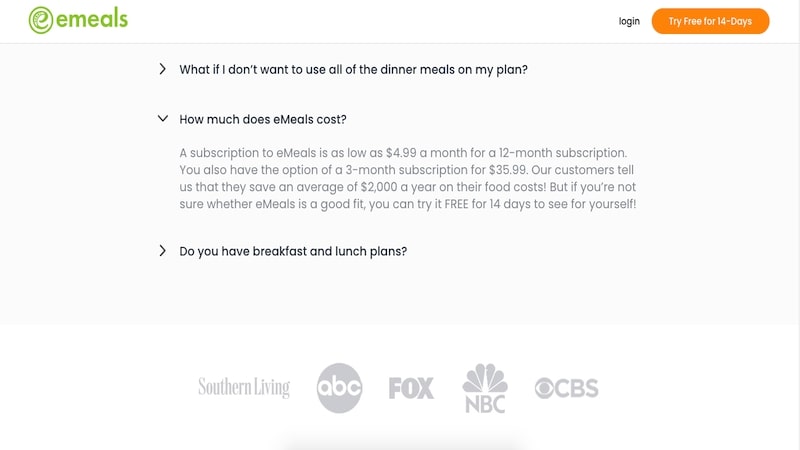
Task: Click the NBC text under peacock
Action: [485, 404]
